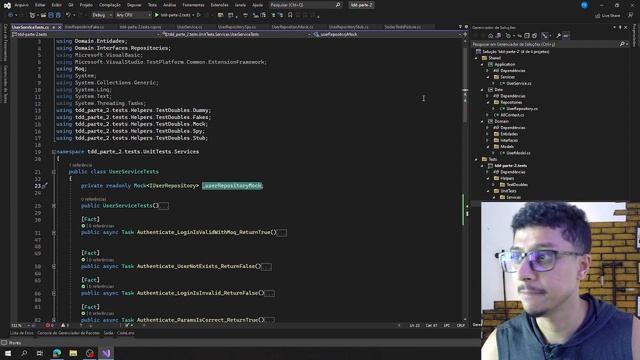640x360 pixels.
Task: Open the UserServiceTests type navigation dropdown
Action: (237, 35)
